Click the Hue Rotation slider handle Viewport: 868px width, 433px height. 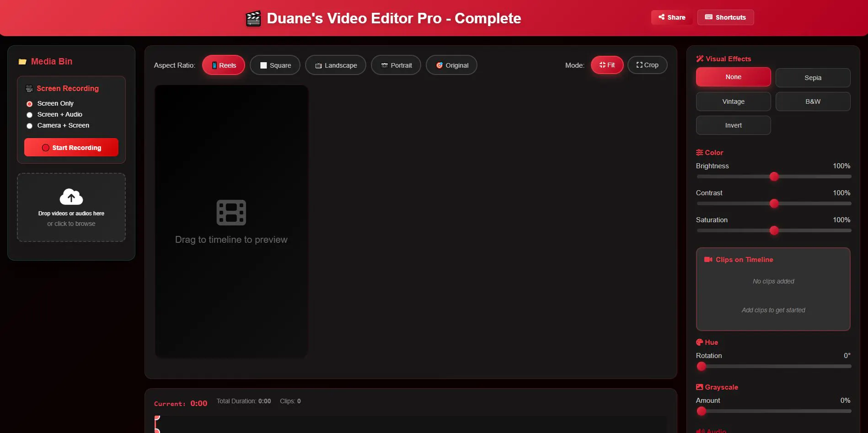(x=702, y=366)
